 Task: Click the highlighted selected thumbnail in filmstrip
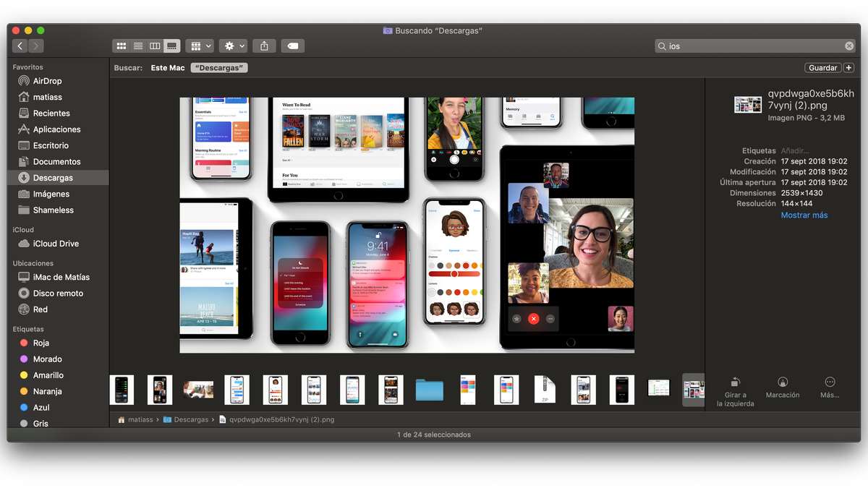tap(694, 390)
